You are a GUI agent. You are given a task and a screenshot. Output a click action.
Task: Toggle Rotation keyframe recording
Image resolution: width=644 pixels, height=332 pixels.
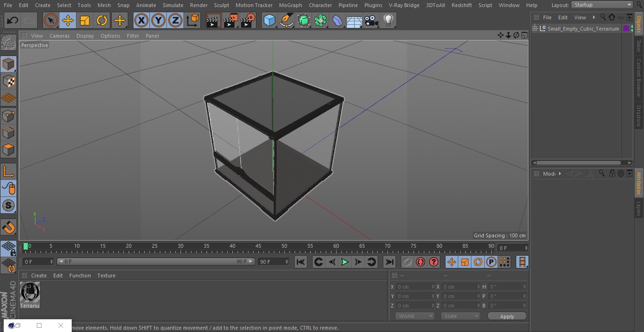coord(478,262)
